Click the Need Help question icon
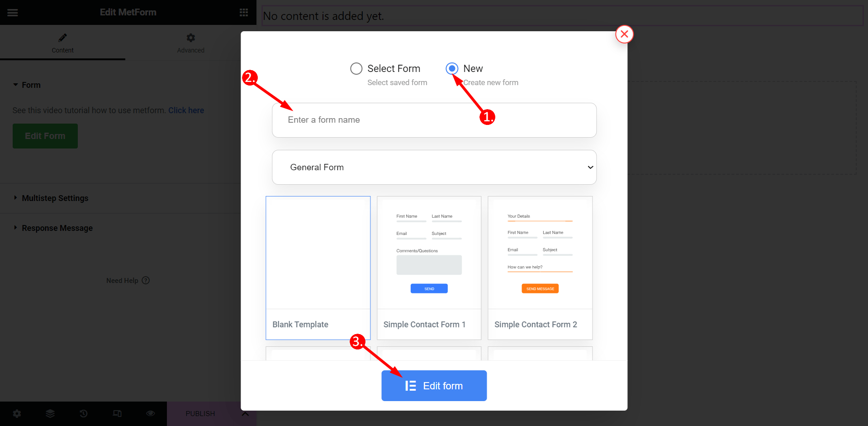 [x=146, y=280]
